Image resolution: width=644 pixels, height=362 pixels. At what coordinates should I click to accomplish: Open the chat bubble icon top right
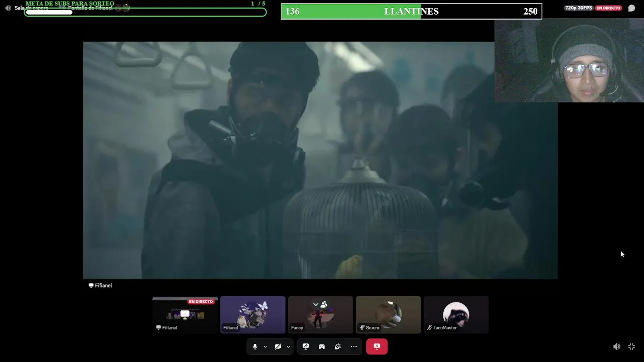pyautogui.click(x=631, y=8)
